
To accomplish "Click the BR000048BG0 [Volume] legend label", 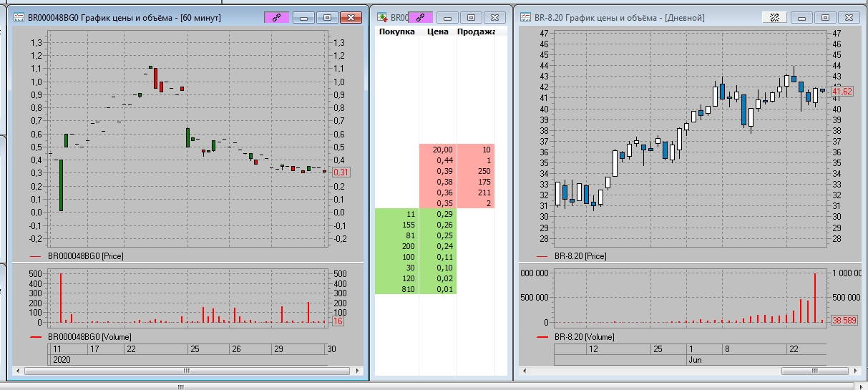I will [89, 336].
